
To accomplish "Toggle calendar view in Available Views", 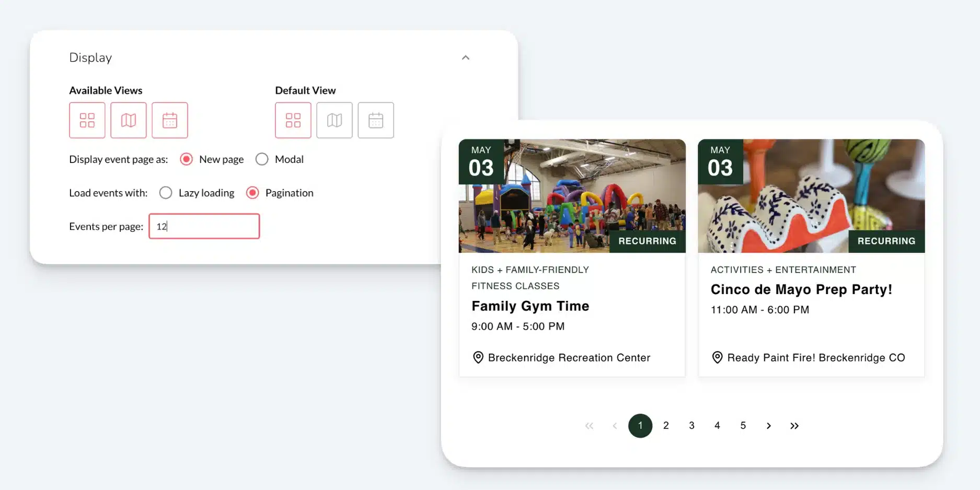I will coord(170,120).
